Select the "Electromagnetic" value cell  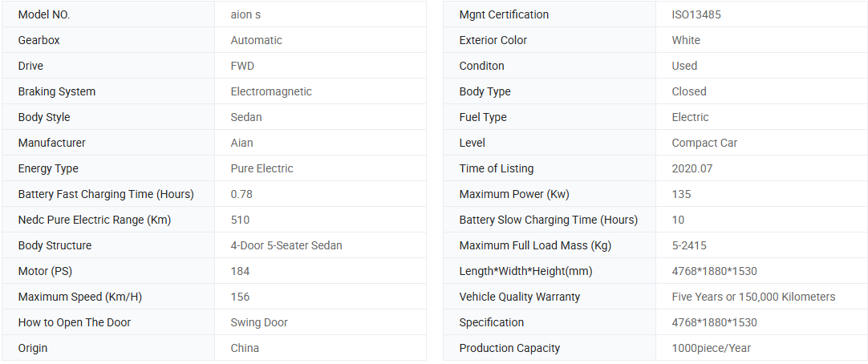(x=271, y=91)
